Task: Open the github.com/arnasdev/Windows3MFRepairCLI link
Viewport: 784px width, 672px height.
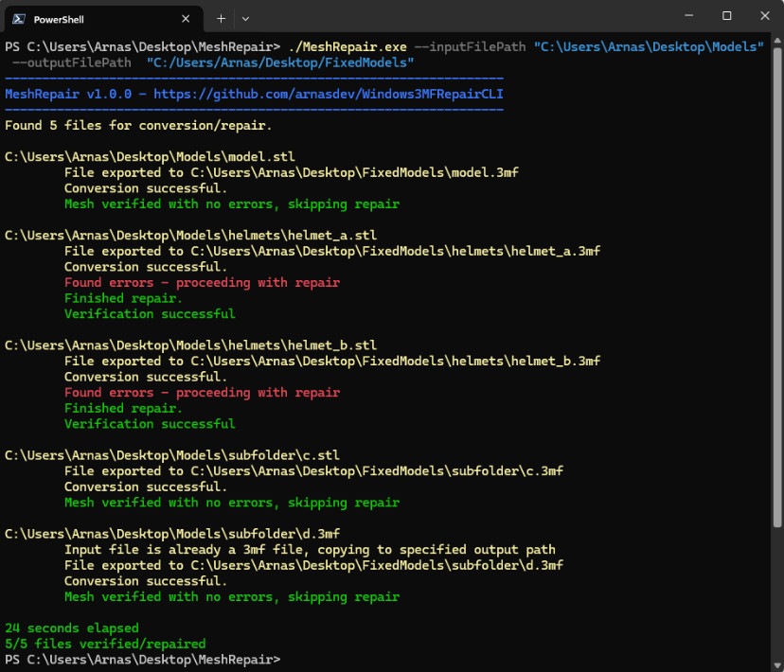Action: 328,94
